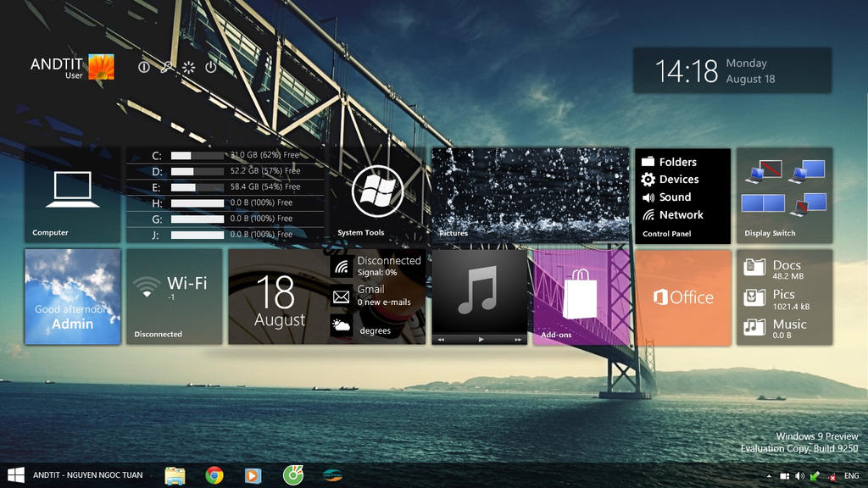The height and width of the screenshot is (488, 868).
Task: Open drive D: row showing 52.2 GB free
Action: [x=225, y=171]
